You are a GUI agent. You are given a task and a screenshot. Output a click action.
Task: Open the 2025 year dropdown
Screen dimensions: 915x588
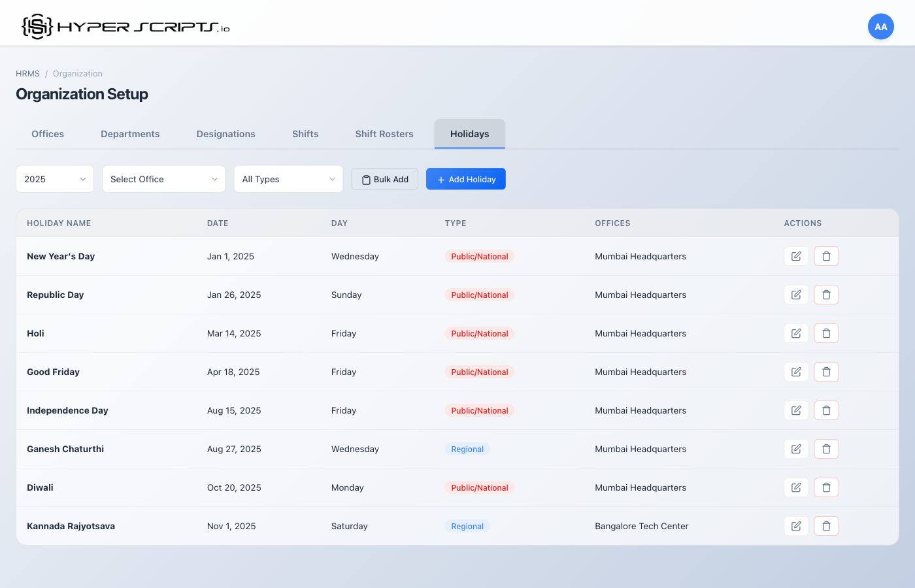pyautogui.click(x=55, y=179)
